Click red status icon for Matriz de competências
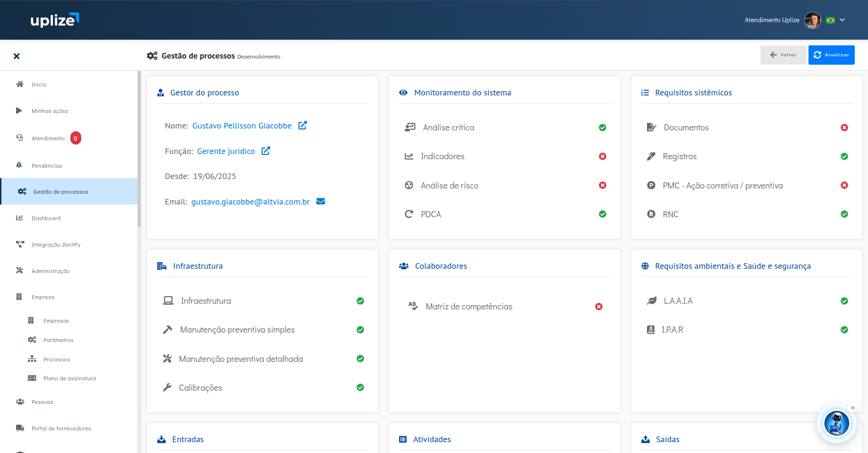868x453 pixels. (x=599, y=307)
